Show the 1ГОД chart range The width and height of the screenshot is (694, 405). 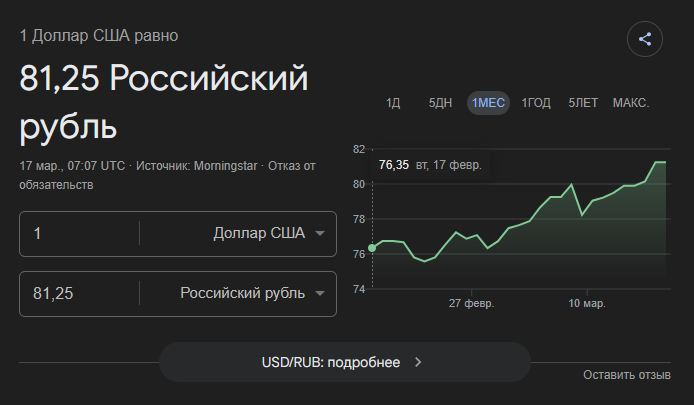536,103
